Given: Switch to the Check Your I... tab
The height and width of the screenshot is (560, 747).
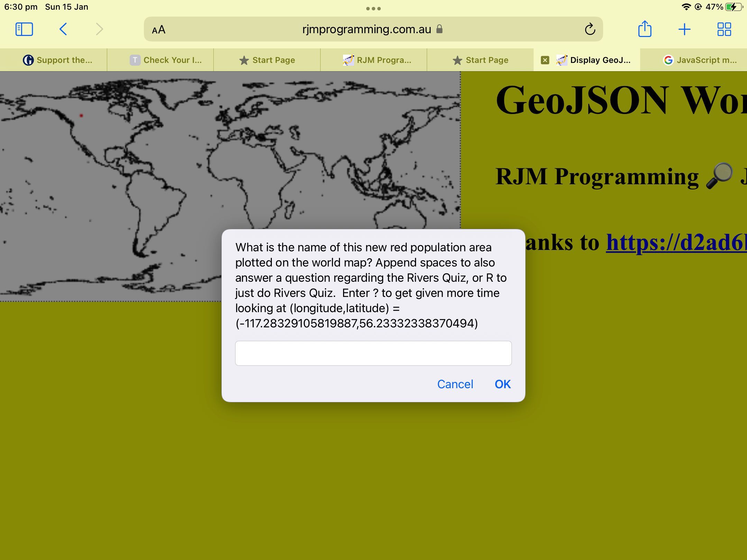Looking at the screenshot, I should tap(166, 60).
